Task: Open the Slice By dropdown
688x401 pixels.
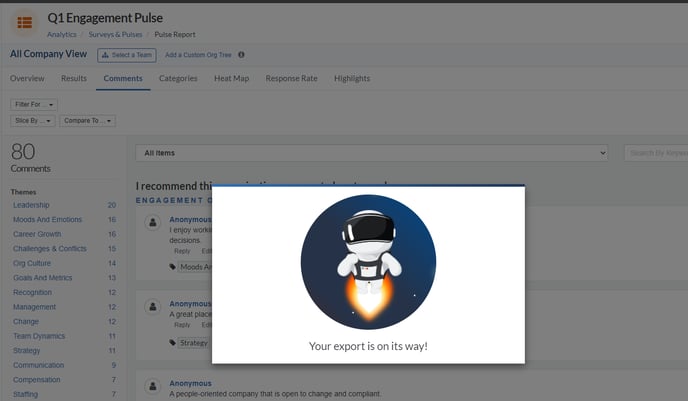Action: click(x=33, y=121)
